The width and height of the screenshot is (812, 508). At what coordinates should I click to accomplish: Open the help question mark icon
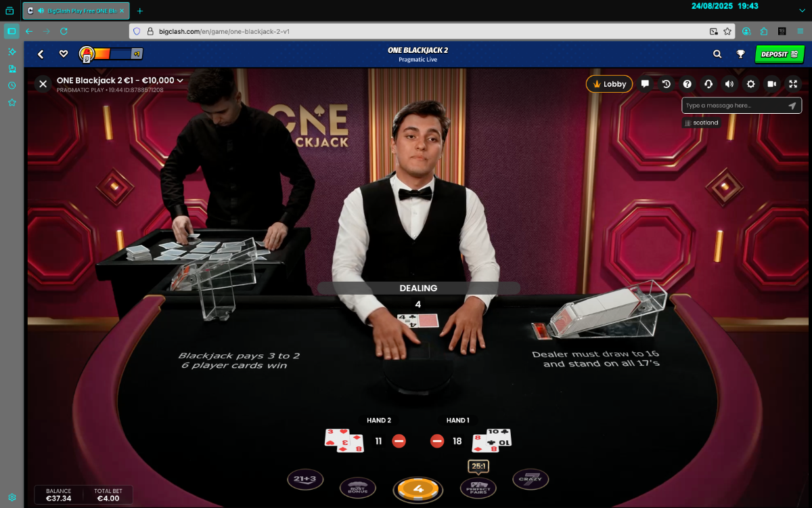coord(687,84)
